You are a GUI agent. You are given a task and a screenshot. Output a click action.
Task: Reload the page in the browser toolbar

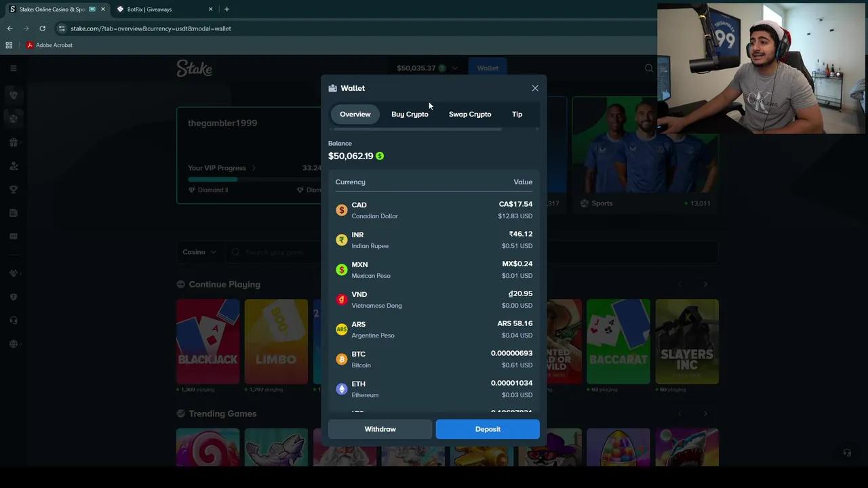coord(42,28)
